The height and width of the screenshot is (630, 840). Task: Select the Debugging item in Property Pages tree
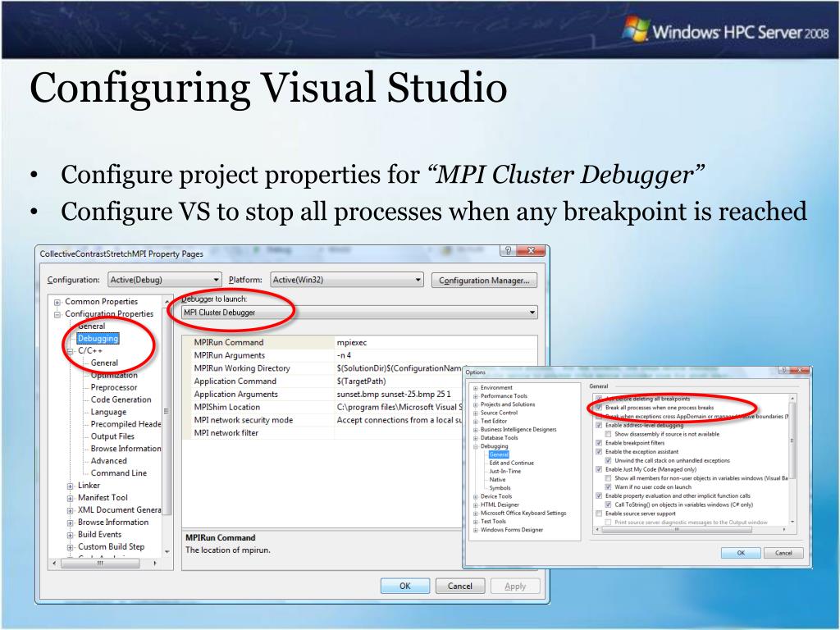point(98,339)
